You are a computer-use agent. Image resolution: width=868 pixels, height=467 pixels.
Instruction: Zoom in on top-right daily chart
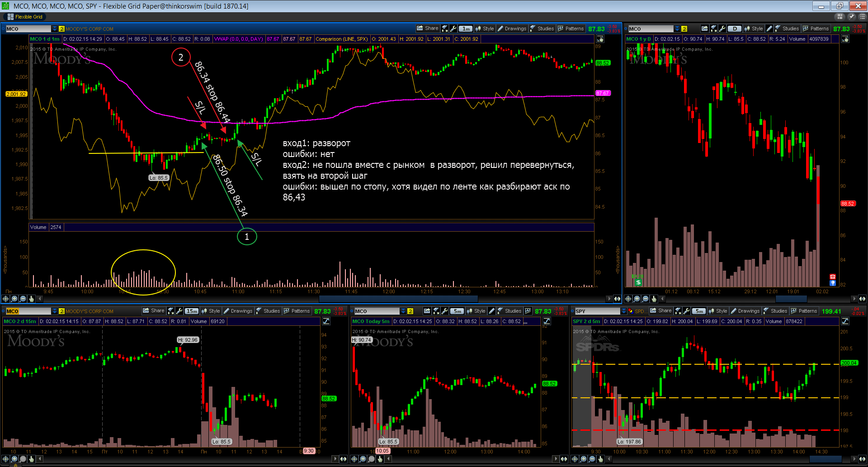pyautogui.click(x=637, y=299)
